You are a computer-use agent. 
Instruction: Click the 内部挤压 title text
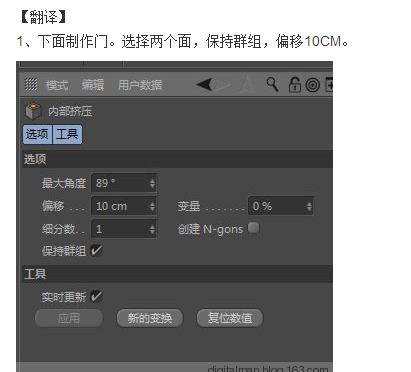point(70,111)
